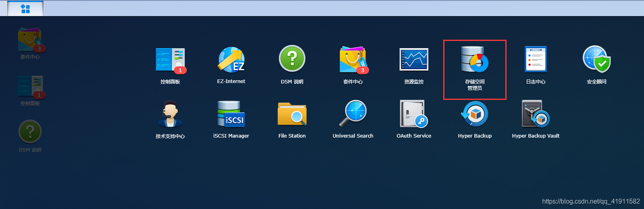The image size is (644, 209).
Task: Open the Support Center
Action: pos(170,114)
